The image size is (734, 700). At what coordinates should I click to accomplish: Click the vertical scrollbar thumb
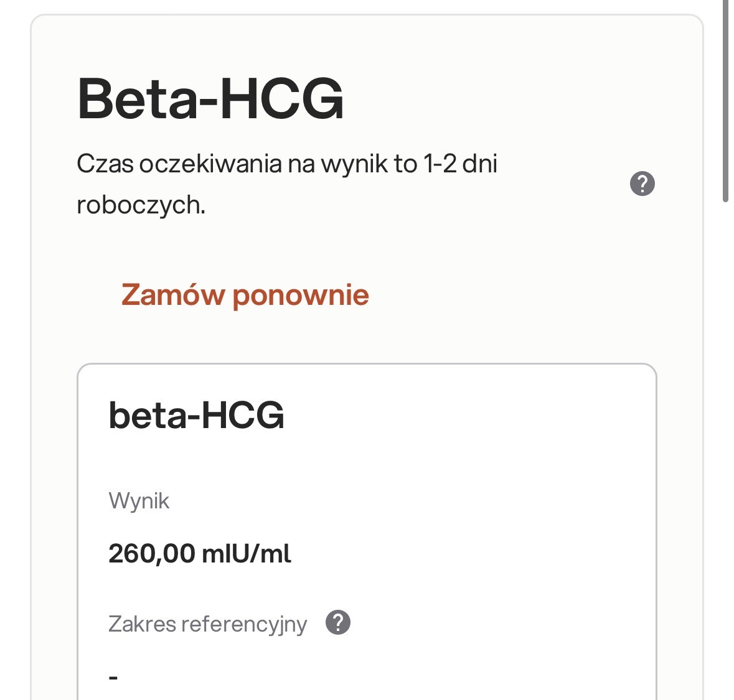(725, 100)
